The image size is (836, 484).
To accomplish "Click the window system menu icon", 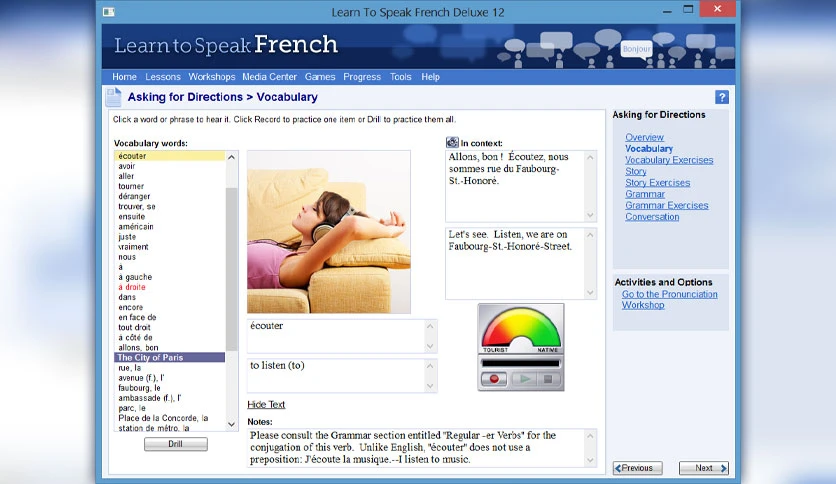I will [109, 12].
